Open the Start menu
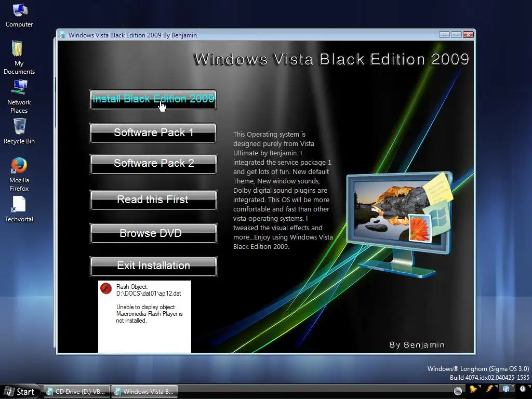 pyautogui.click(x=20, y=392)
